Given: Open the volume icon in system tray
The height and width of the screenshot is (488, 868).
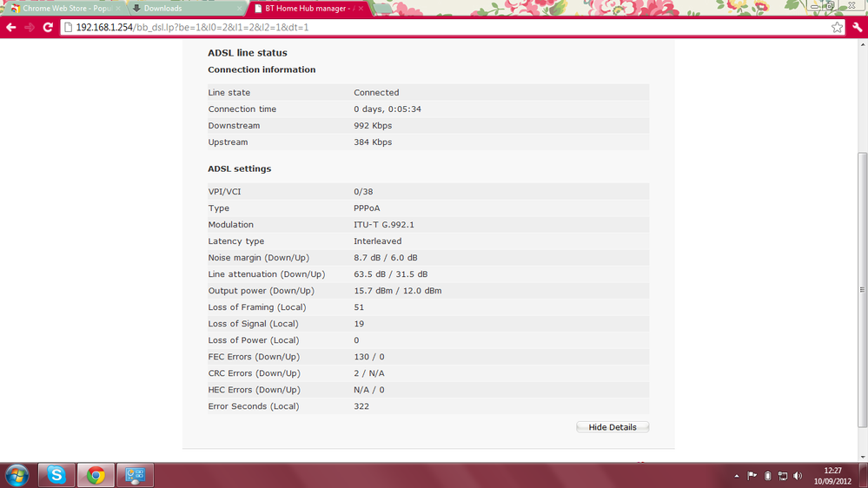Looking at the screenshot, I should (x=798, y=476).
